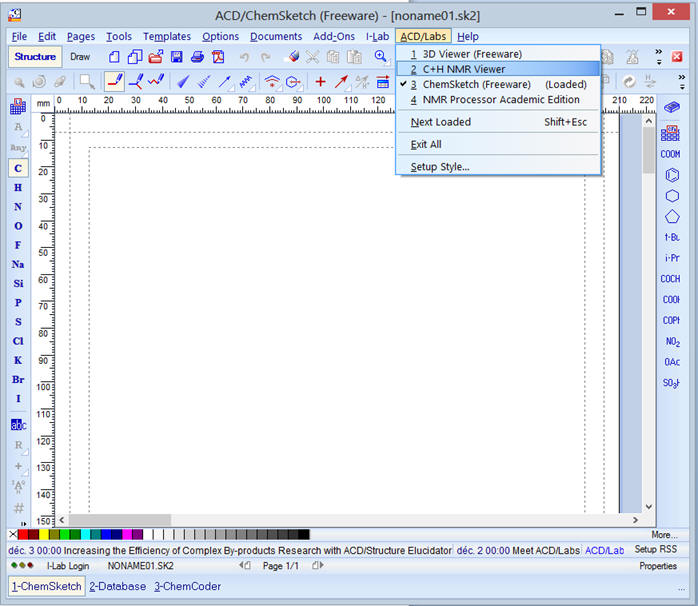This screenshot has height=606, width=698.
Task: Switch to Draw mode
Action: [80, 57]
